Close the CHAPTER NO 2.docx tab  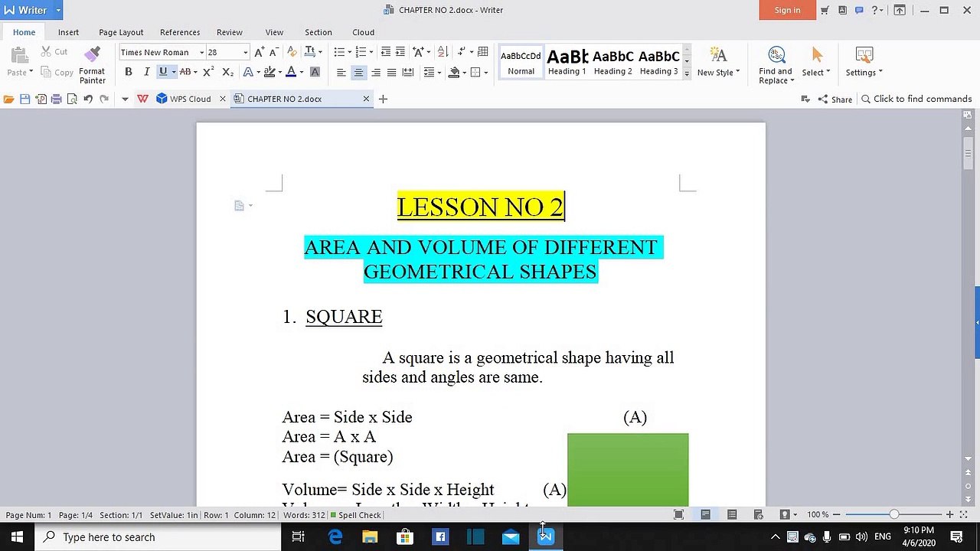(366, 99)
